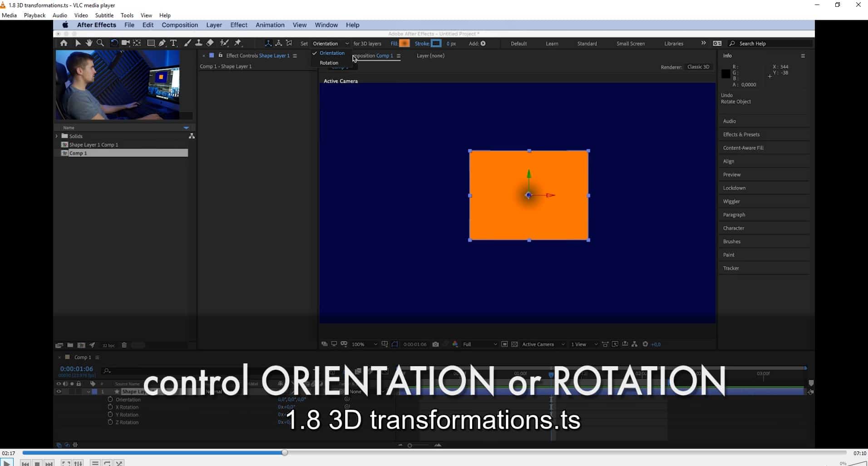The image size is (868, 466).
Task: Toggle Transparency Grid in viewer
Action: [x=514, y=344]
